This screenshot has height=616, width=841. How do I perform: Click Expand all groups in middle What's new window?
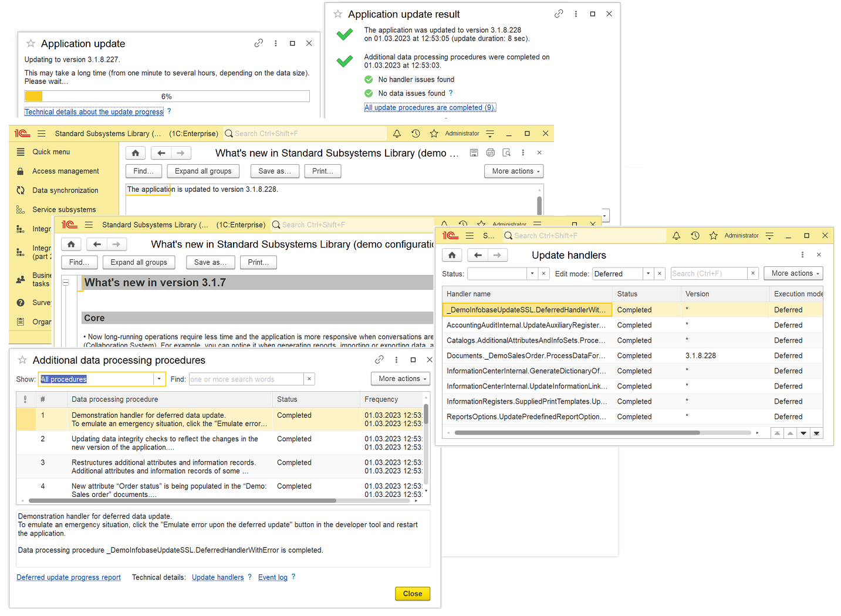(x=139, y=262)
